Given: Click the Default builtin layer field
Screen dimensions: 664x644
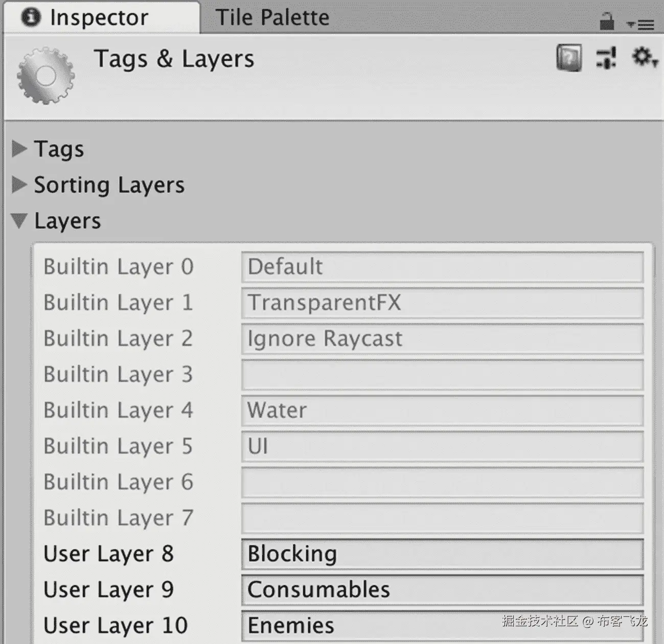Looking at the screenshot, I should pyautogui.click(x=442, y=267).
